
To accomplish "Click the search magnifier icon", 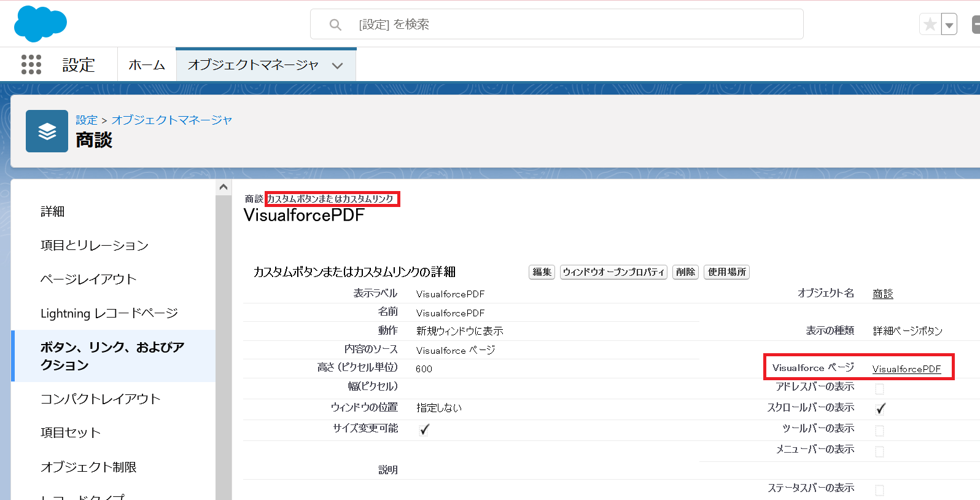I will (x=335, y=25).
